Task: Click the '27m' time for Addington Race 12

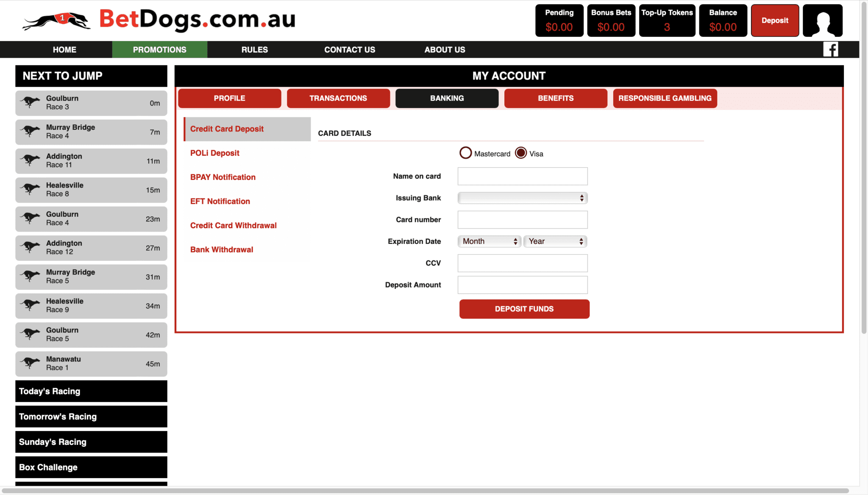Action: pos(153,248)
